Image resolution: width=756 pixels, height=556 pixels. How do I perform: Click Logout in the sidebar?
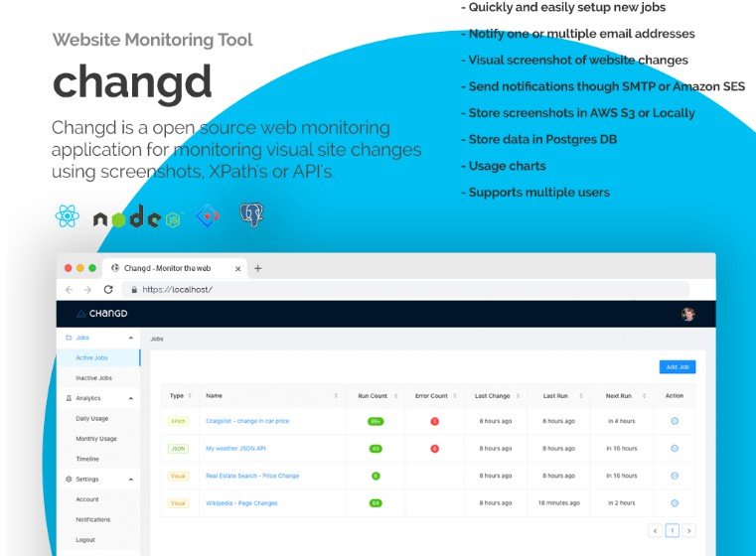coord(98,540)
